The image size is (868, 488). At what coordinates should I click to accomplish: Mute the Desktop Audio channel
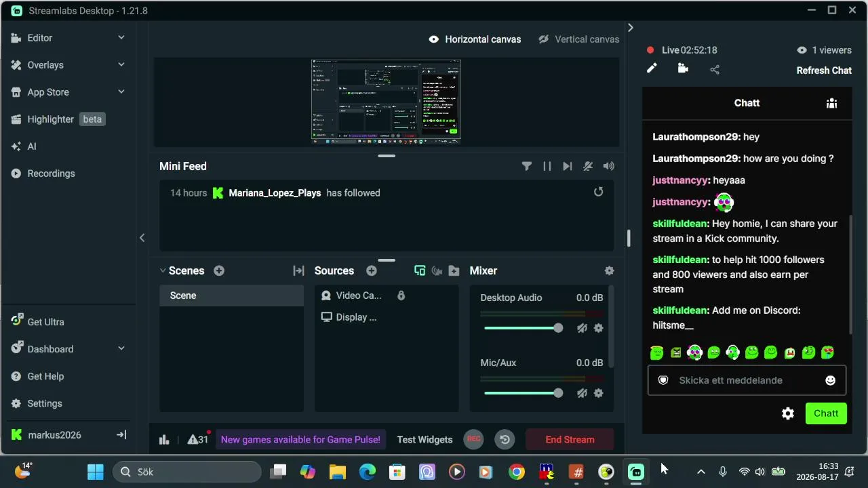click(582, 328)
